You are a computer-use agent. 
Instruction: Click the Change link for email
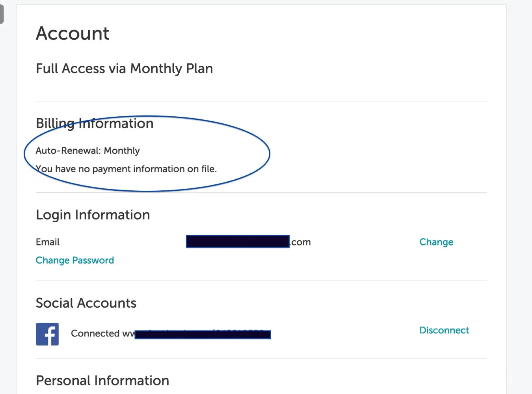pos(436,242)
